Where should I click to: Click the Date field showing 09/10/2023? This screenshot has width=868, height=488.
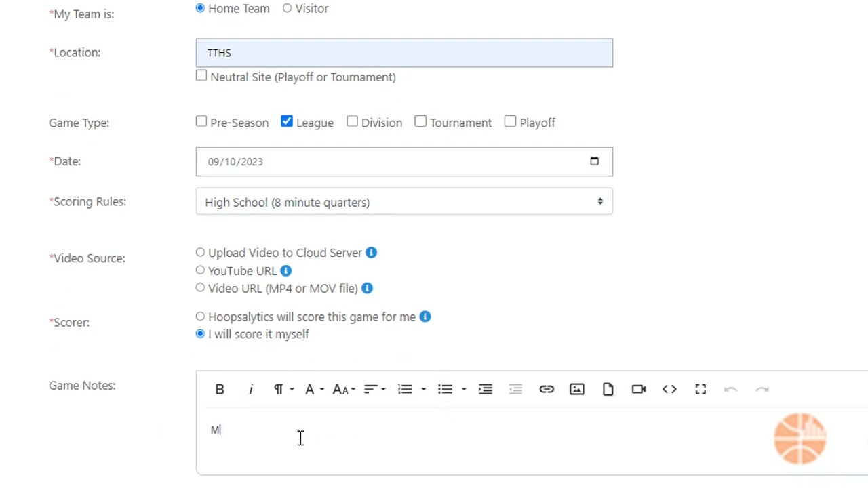404,161
